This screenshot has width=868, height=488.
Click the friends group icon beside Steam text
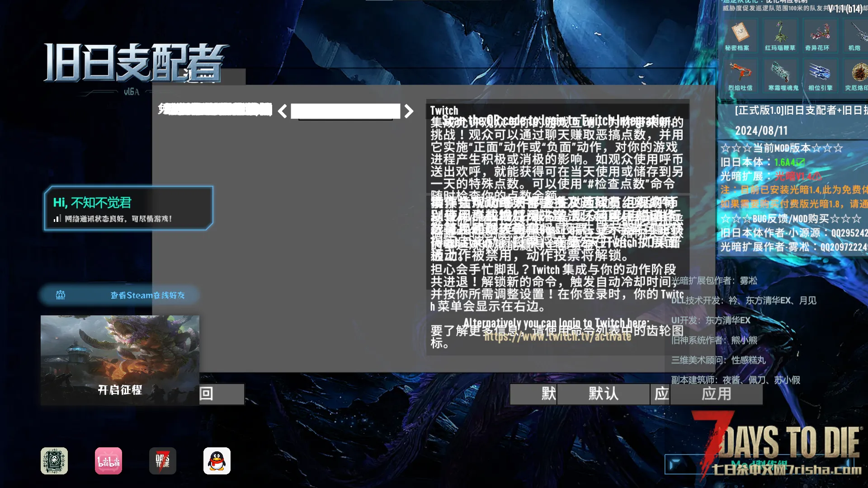tap(61, 295)
